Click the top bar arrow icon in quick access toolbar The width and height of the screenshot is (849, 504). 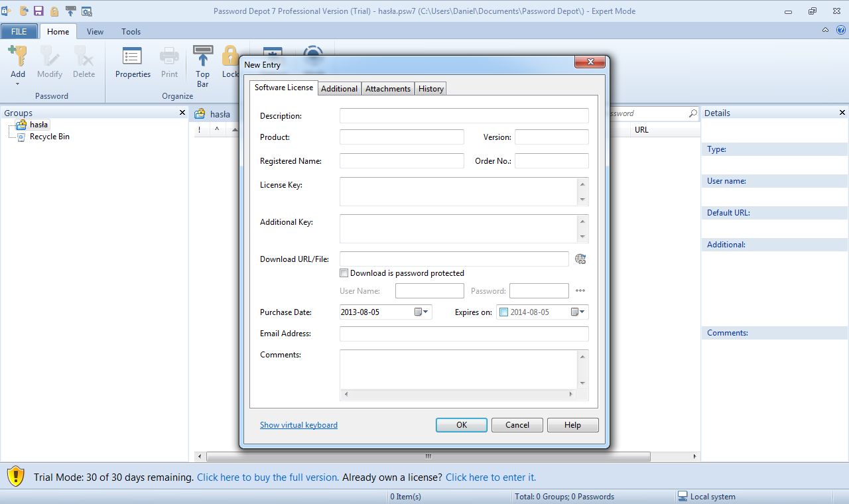tap(70, 11)
